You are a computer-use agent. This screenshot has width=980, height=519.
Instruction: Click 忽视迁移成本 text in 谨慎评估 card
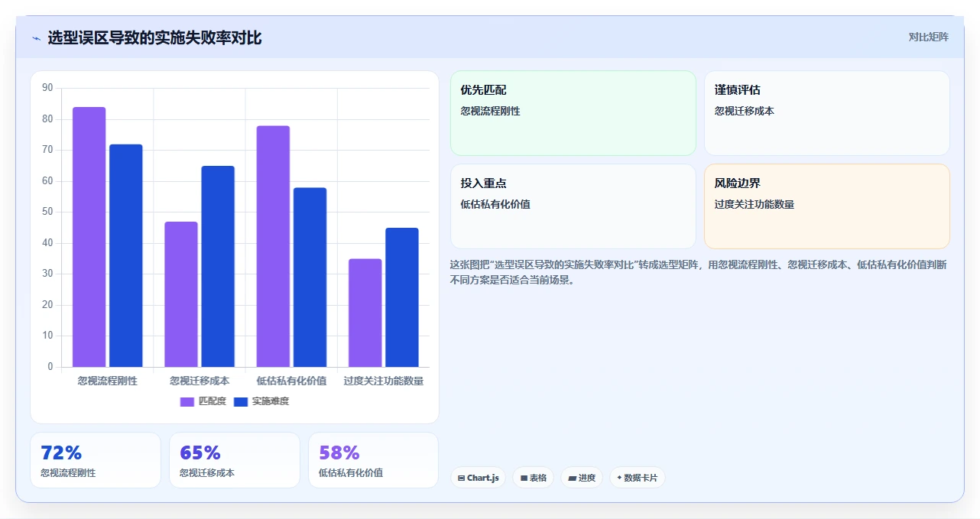(x=745, y=111)
